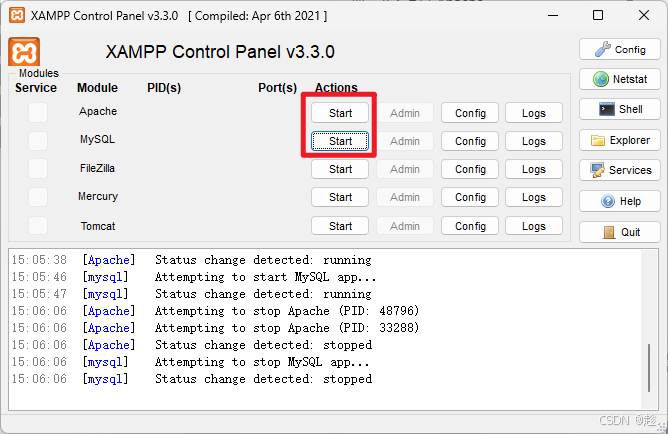Click the XAMPP logo in the panel header
Screen dimensions: 668x434
[24, 52]
